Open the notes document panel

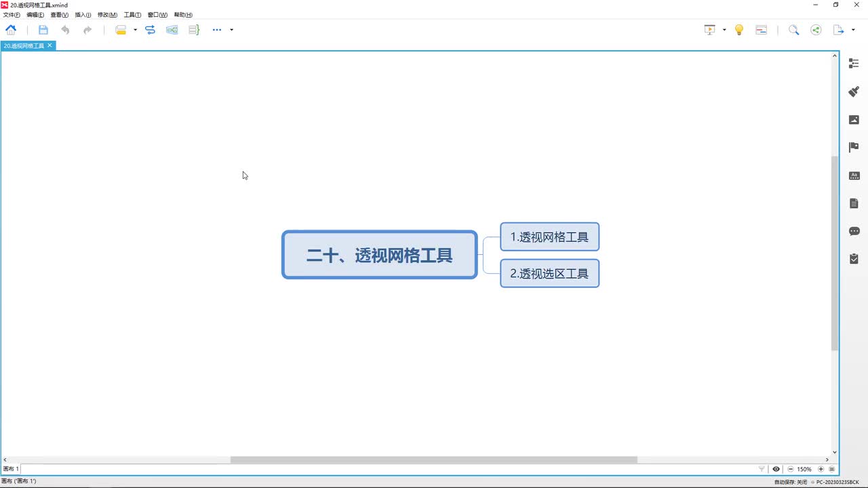pyautogui.click(x=854, y=203)
